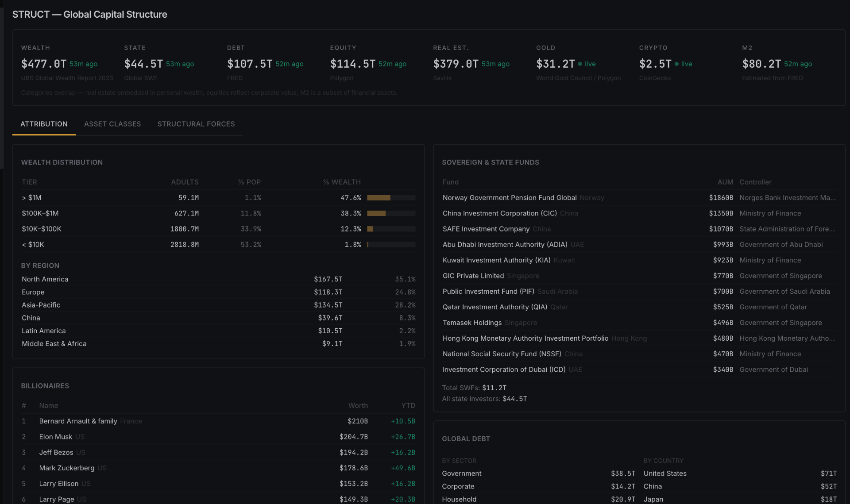Select the $31.2T Gold value
Screen dimensions: 850x504
[555, 64]
